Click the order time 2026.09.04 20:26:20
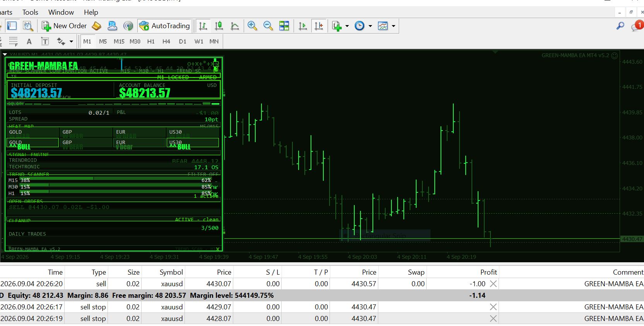Screen dimensions: 644x326 point(32,284)
